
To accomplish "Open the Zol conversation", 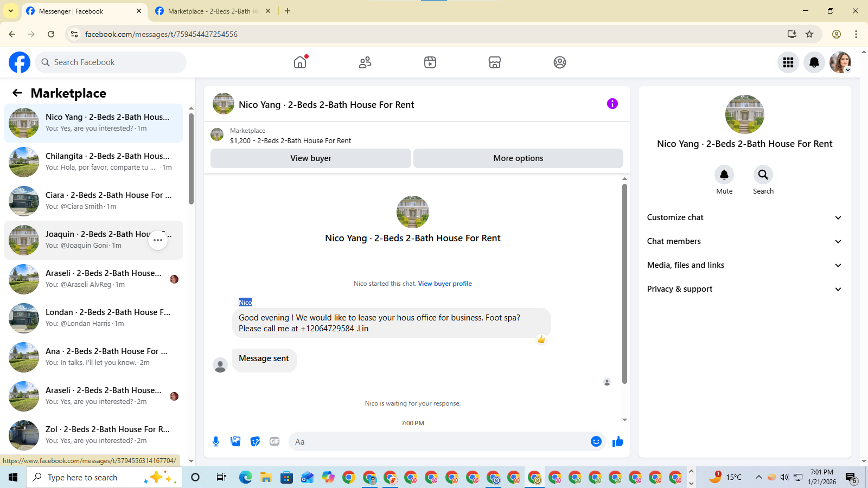I will pos(93,435).
